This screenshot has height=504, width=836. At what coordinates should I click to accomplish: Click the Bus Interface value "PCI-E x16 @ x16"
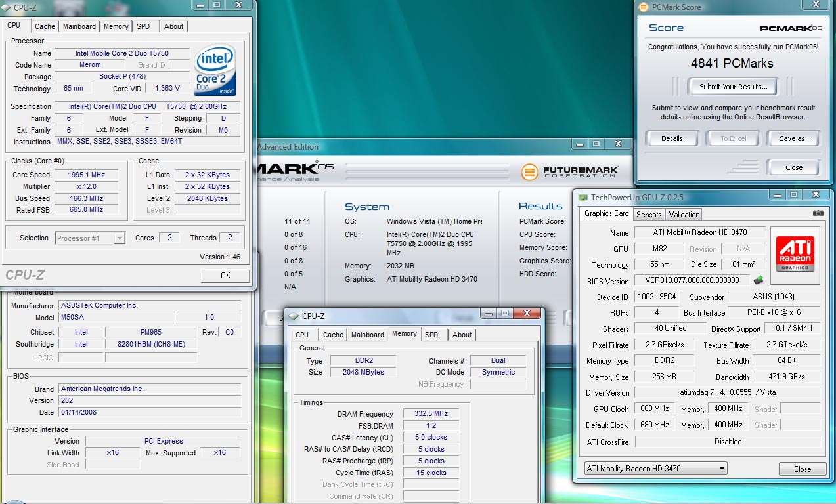click(774, 312)
